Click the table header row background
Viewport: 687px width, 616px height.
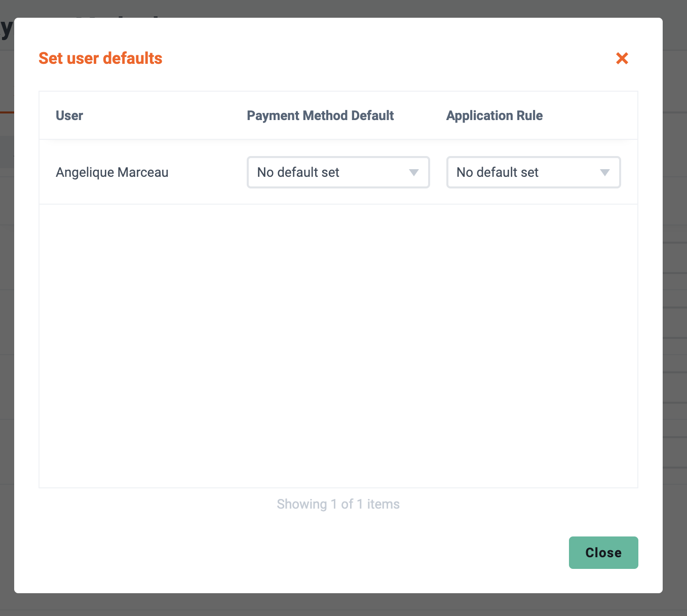(x=338, y=115)
